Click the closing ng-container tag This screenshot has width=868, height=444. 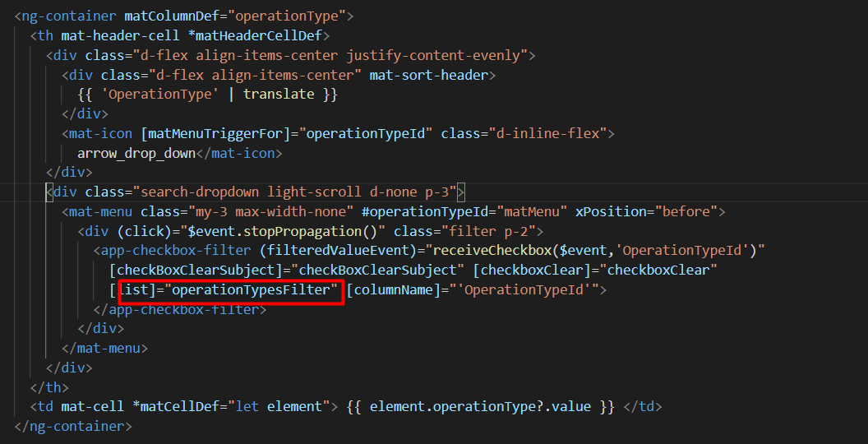(x=73, y=426)
